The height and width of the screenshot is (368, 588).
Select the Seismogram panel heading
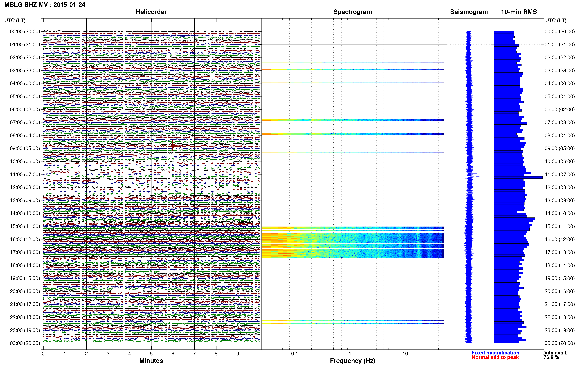click(x=469, y=12)
